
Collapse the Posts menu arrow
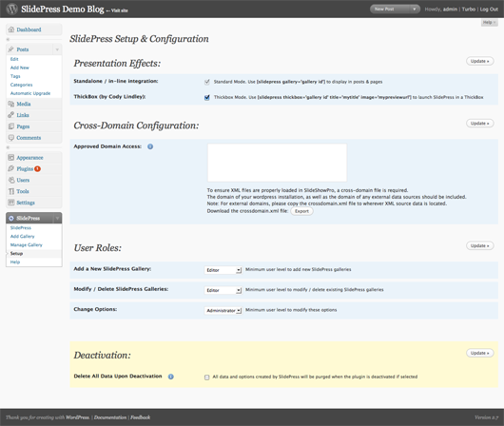click(57, 49)
